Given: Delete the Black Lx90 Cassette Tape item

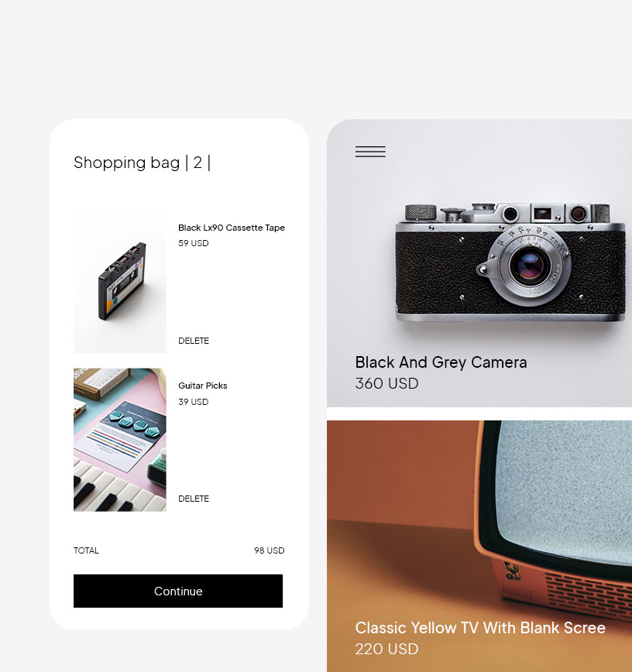Looking at the screenshot, I should click(x=194, y=341).
